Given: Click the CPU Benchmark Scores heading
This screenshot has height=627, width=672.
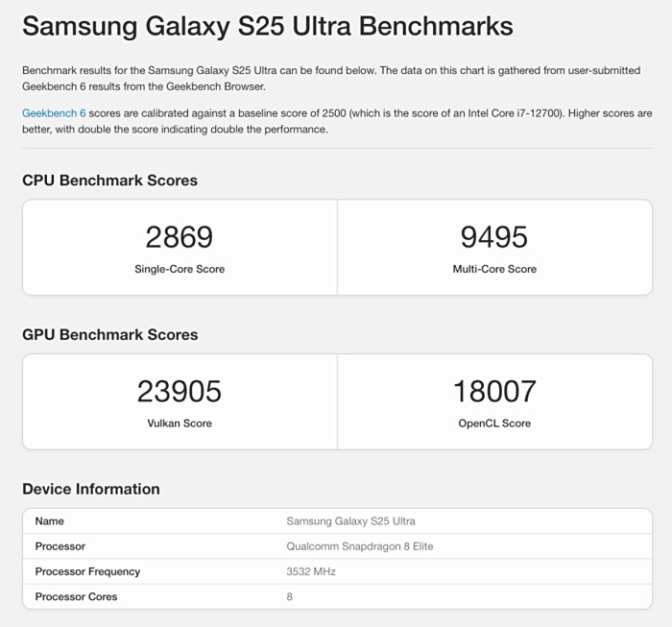Looking at the screenshot, I should coord(109,181).
